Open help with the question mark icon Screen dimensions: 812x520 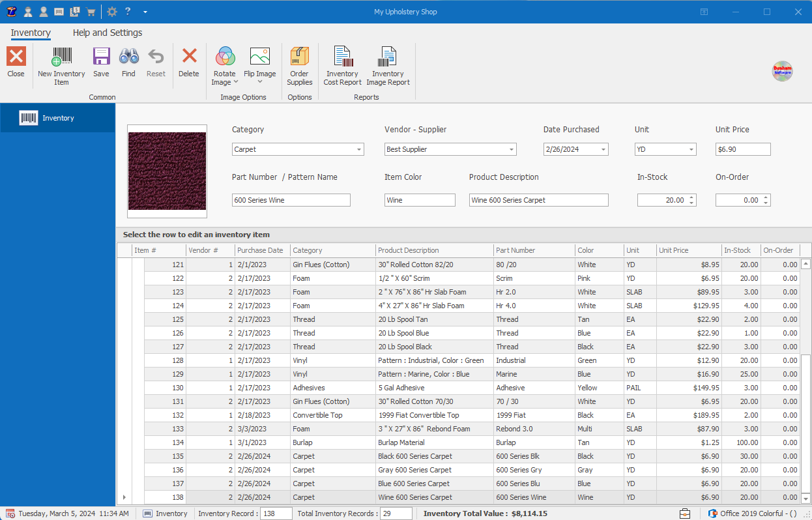tap(128, 11)
